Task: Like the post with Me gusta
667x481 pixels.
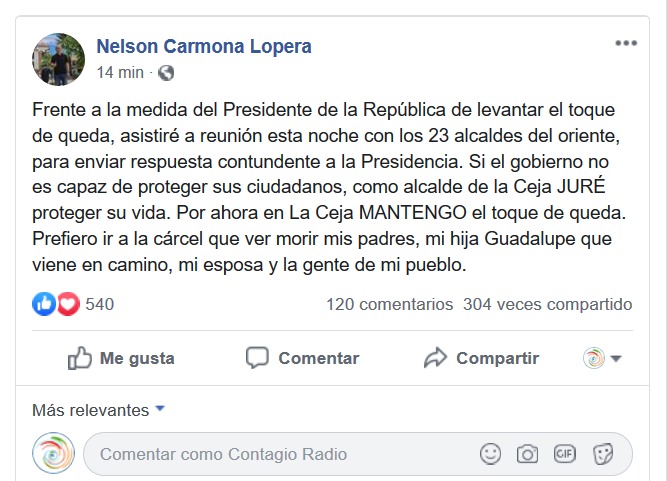Action: 120,358
